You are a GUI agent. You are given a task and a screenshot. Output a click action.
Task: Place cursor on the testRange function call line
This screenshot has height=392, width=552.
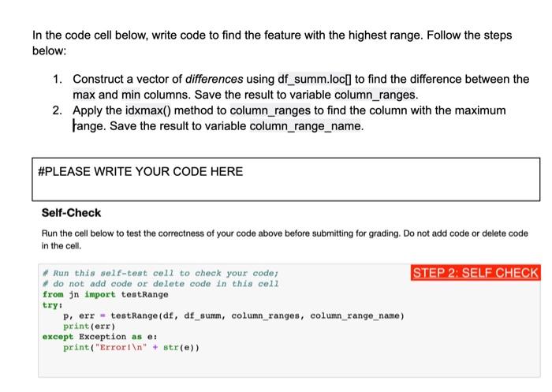pos(233,315)
